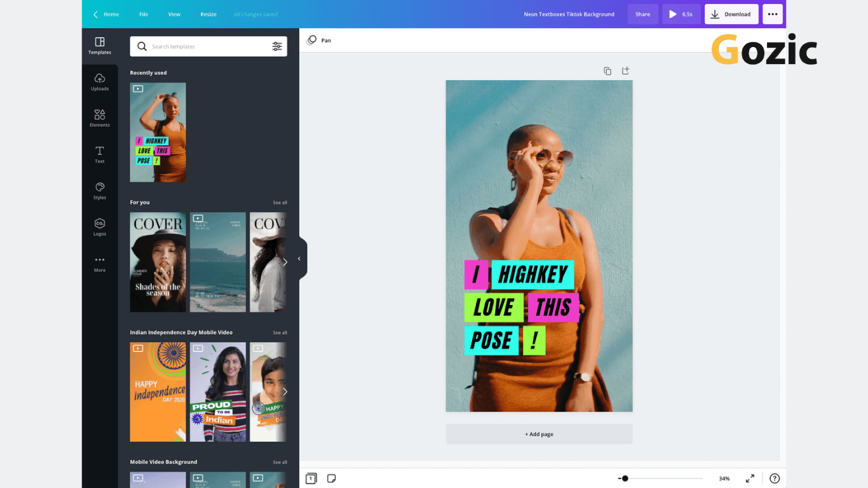The height and width of the screenshot is (488, 868).
Task: Open the File menu
Action: (x=144, y=14)
